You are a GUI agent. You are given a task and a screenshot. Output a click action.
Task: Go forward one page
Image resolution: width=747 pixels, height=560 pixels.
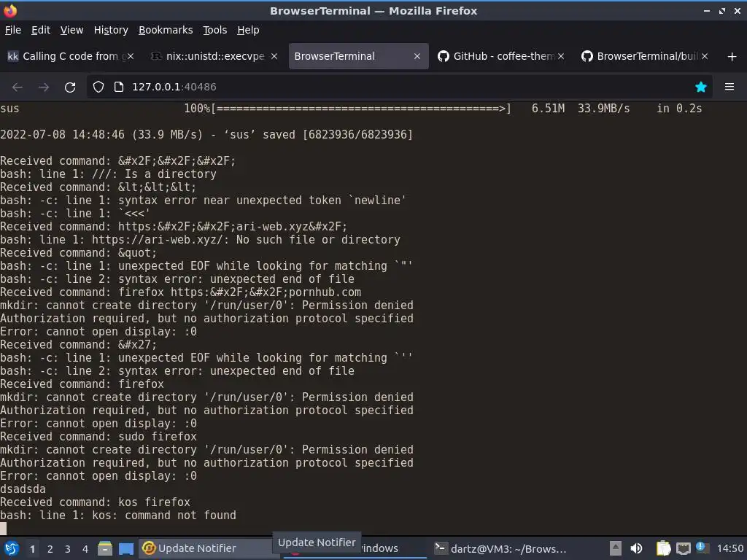(x=44, y=87)
